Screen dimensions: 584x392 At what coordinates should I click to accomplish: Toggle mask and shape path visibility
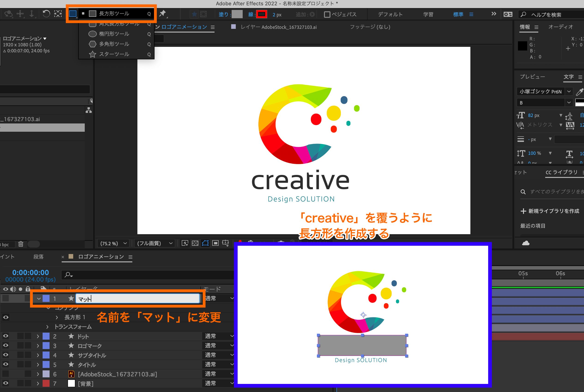[205, 243]
